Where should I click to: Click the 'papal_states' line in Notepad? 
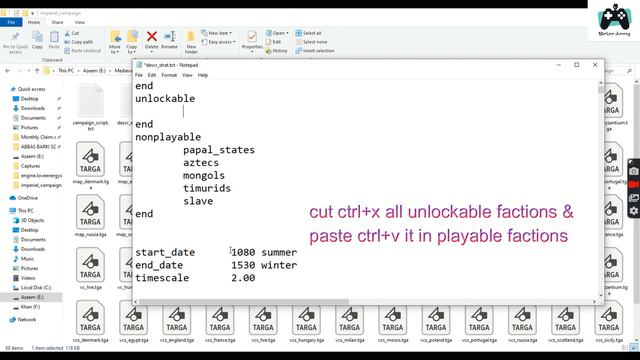[219, 150]
